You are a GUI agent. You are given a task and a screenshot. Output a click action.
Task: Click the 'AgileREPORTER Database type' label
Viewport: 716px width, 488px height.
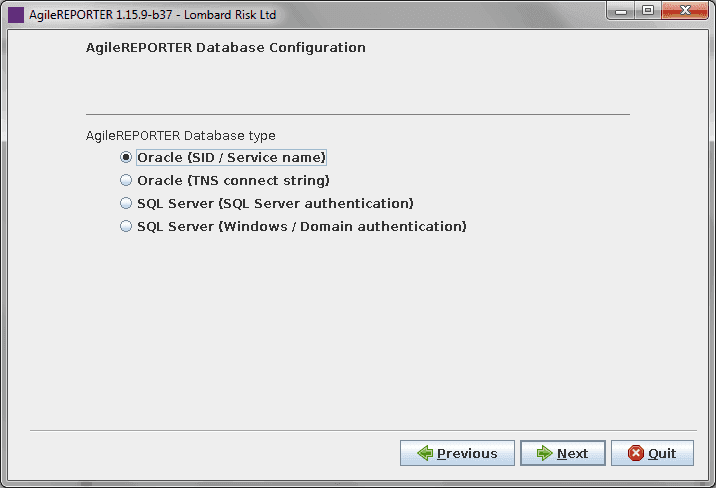click(180, 136)
